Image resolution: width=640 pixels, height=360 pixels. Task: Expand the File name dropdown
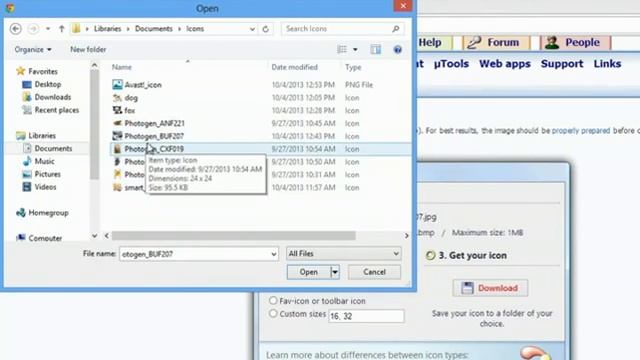[x=273, y=254]
